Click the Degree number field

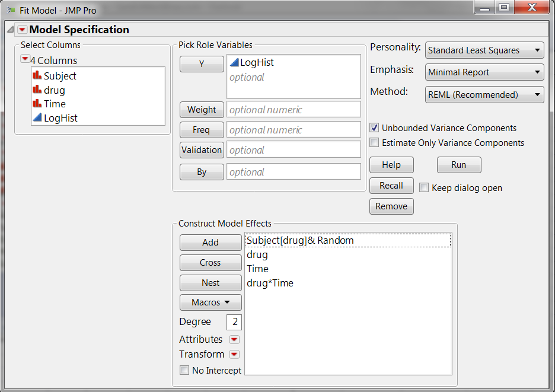pos(234,322)
